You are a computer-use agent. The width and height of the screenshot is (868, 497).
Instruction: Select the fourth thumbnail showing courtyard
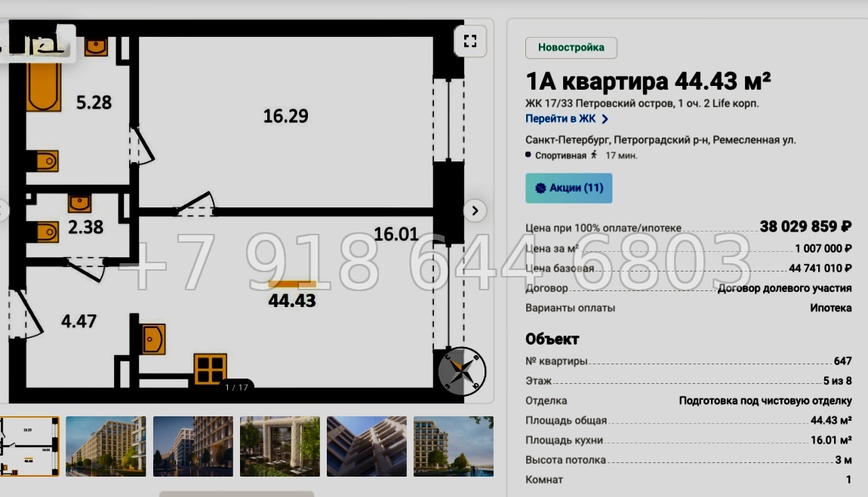click(279, 446)
